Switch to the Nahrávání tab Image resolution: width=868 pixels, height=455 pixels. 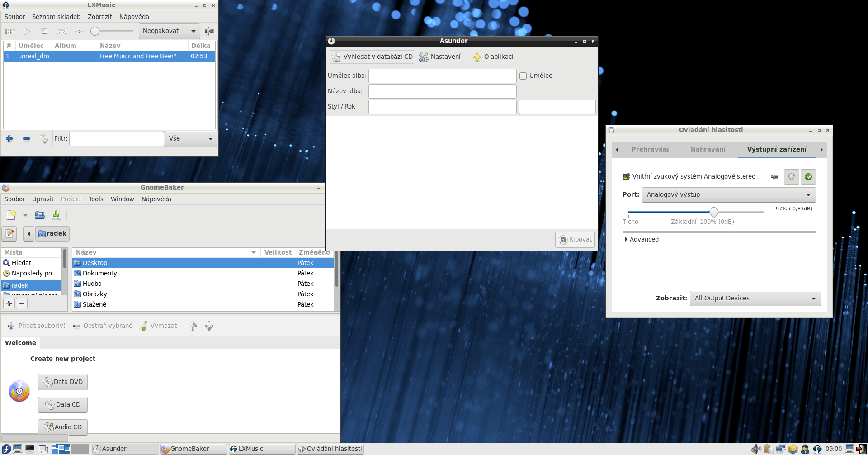708,149
